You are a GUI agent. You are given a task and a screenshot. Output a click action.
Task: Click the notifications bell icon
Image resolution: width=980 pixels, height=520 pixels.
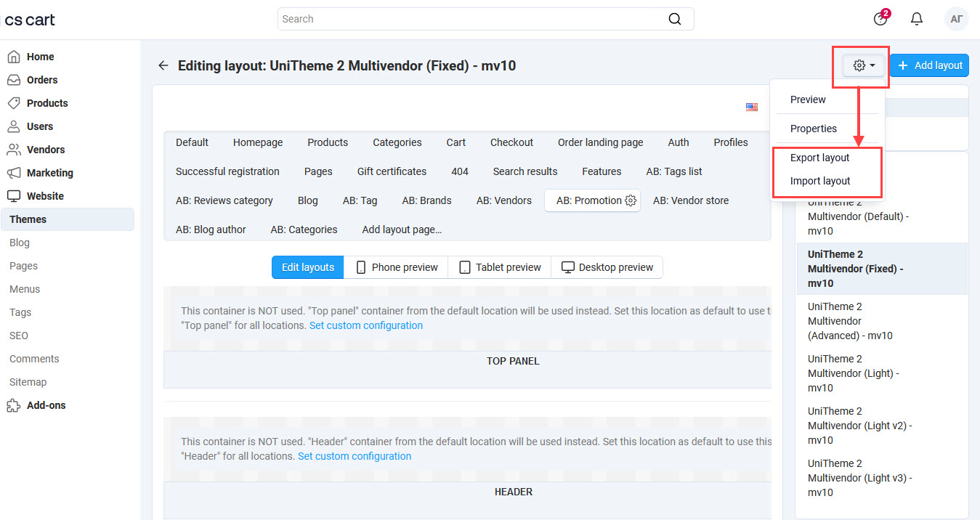(916, 18)
